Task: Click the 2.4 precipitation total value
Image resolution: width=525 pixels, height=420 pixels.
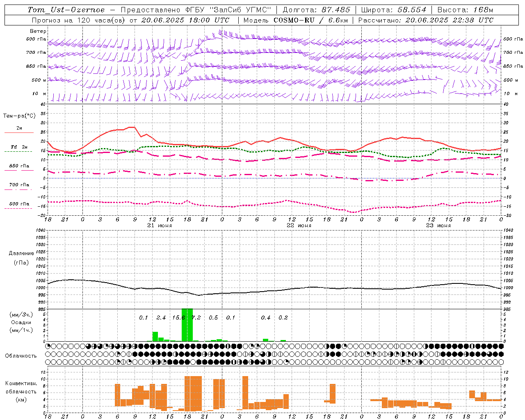Action: tap(161, 318)
